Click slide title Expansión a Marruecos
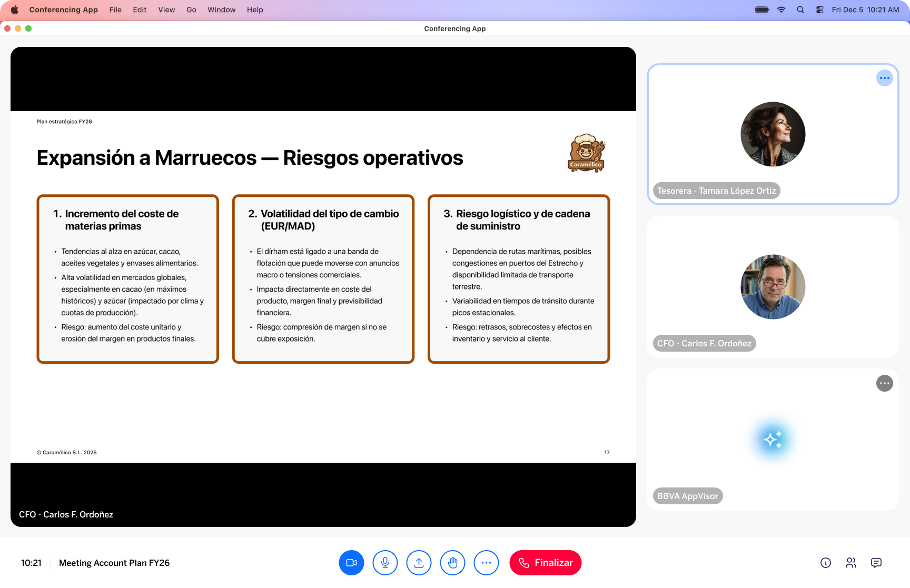 (250, 158)
